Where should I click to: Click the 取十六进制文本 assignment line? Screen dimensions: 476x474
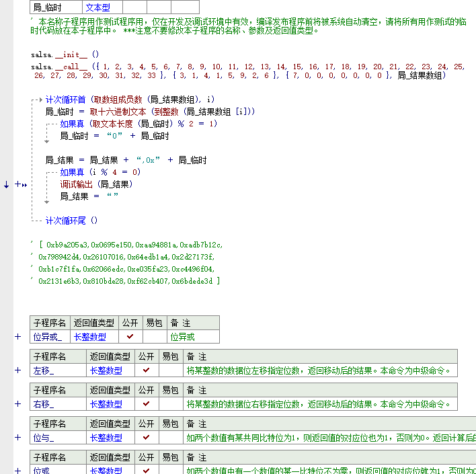click(150, 112)
